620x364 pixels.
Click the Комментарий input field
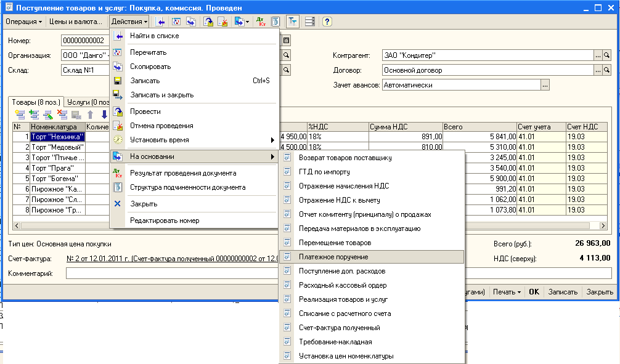(173, 273)
